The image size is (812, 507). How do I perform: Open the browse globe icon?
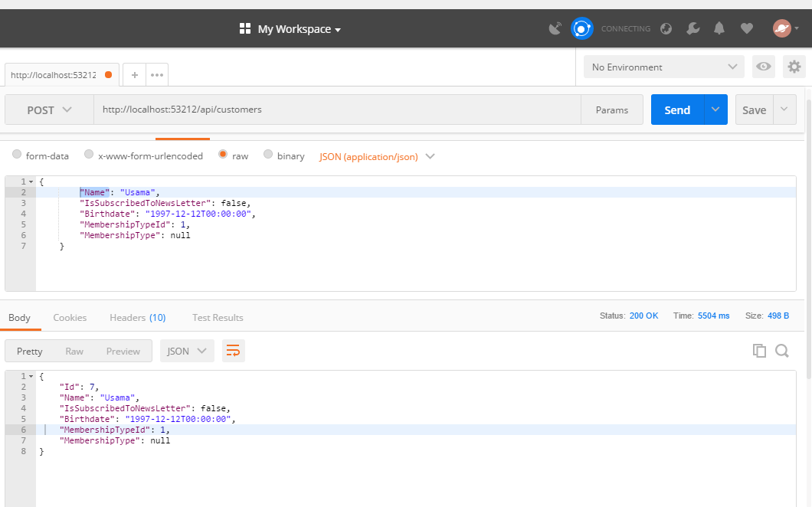(666, 28)
